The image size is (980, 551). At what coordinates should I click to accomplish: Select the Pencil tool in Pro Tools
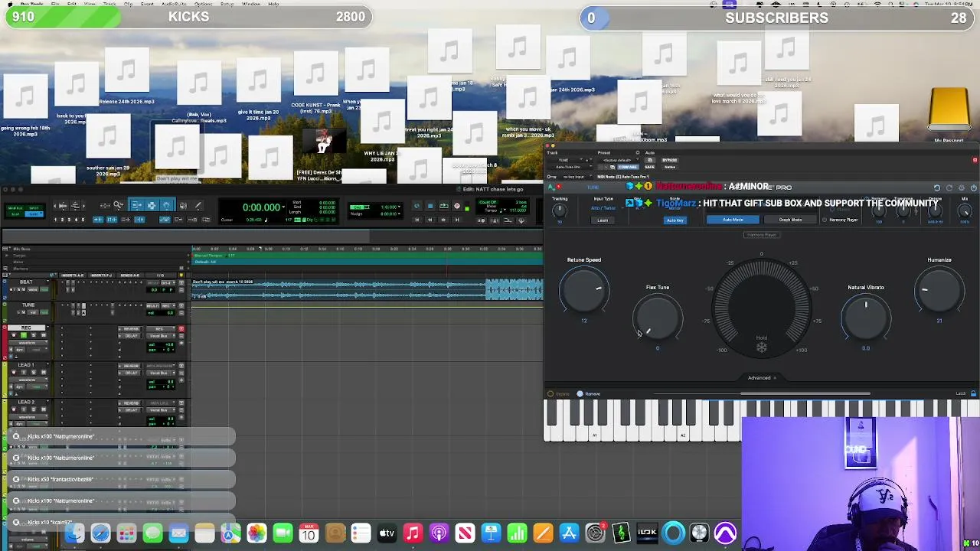198,205
